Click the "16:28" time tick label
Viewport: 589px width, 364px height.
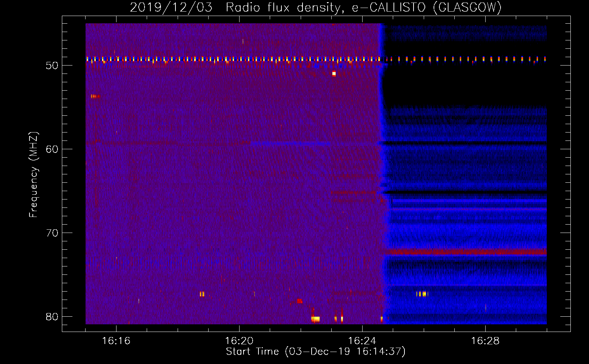pyautogui.click(x=485, y=341)
